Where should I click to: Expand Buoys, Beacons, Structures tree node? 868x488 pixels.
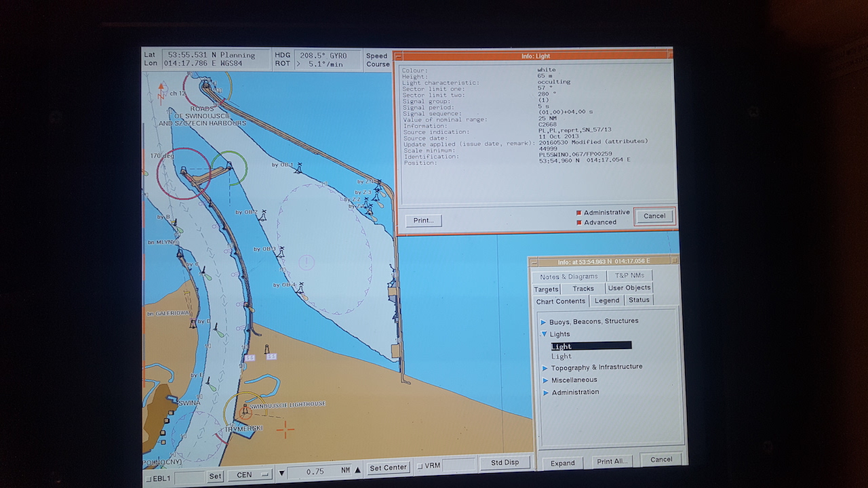pos(543,321)
